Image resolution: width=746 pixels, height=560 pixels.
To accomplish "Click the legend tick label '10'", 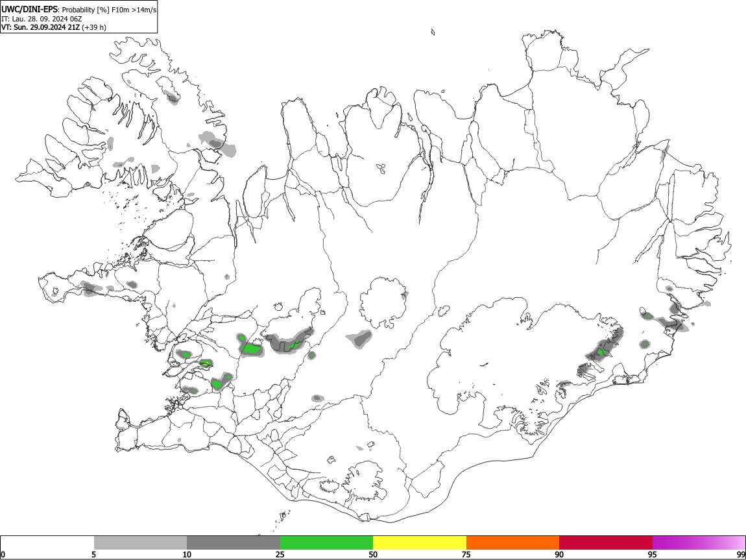I will [187, 554].
